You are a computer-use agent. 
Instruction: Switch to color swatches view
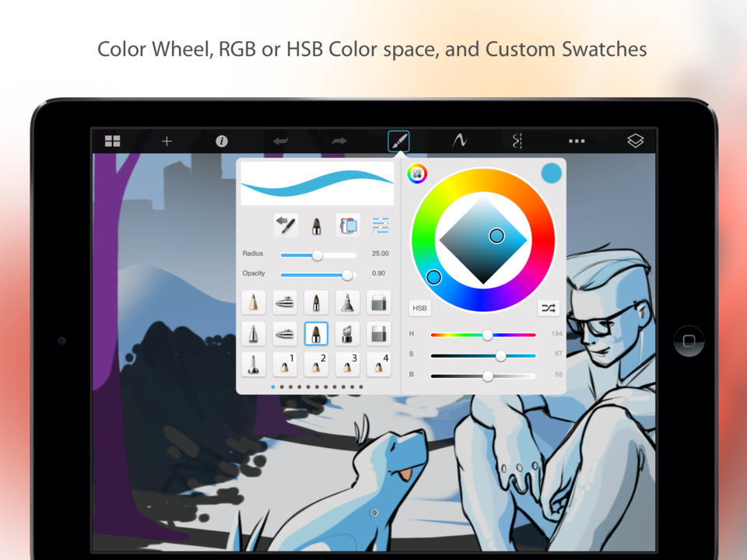(x=417, y=173)
